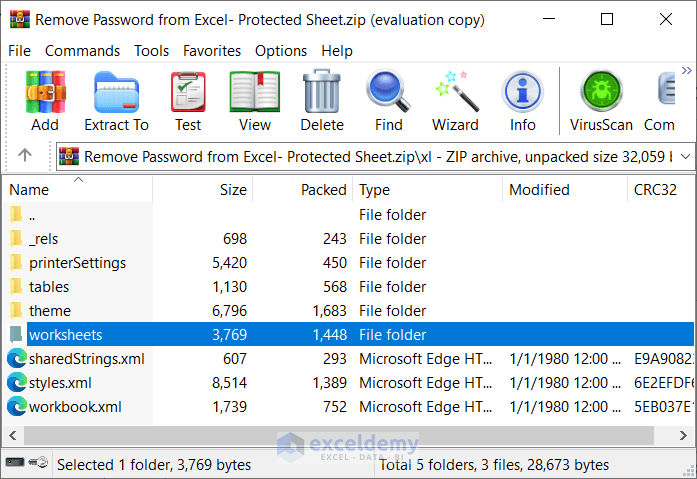This screenshot has width=697, height=479.
Task: Expand hidden toolbar buttons chevron
Action: click(x=687, y=70)
